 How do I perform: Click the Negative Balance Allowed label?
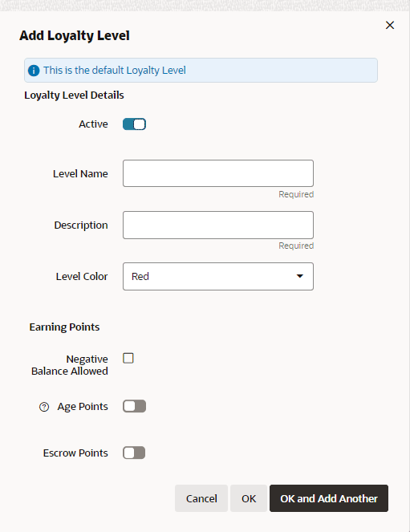point(70,365)
